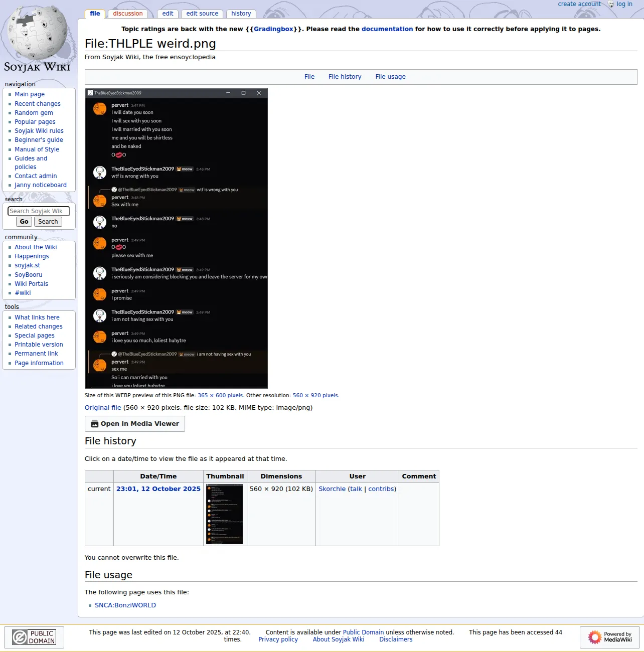
Task: Open 'Beginner's guide'
Action: click(x=39, y=140)
